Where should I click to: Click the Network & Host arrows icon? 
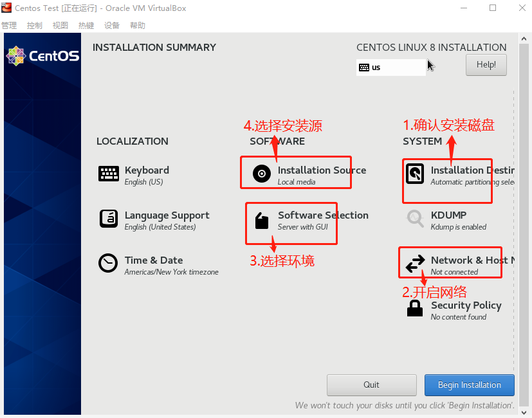coord(416,264)
